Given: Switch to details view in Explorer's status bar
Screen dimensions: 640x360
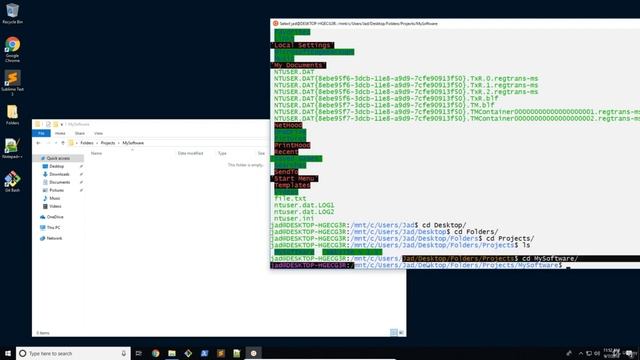Looking at the screenshot, I should pos(393,333).
